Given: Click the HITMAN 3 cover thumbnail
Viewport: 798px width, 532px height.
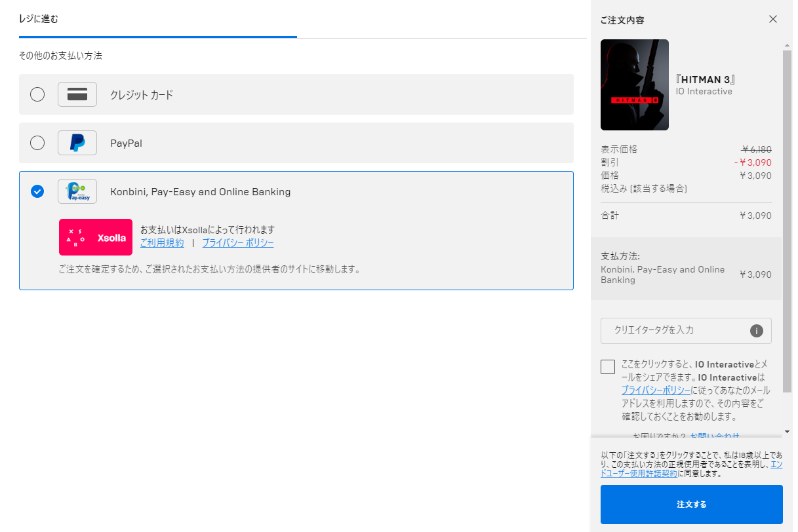Looking at the screenshot, I should click(x=635, y=85).
